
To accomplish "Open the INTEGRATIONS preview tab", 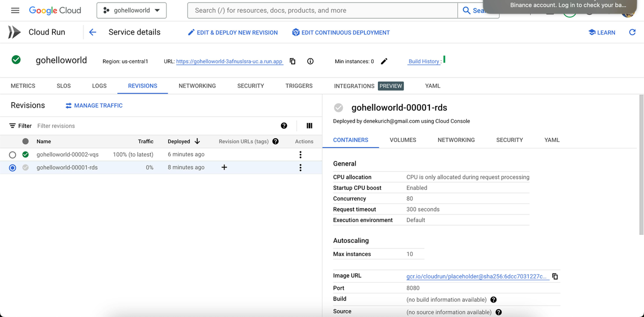I will (369, 86).
